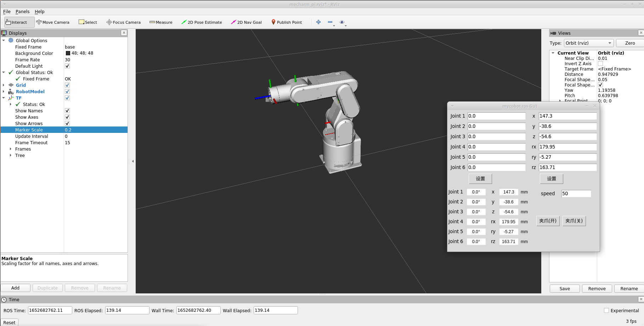Enable the Experimental checkbox
644x326 pixels.
[x=606, y=310]
